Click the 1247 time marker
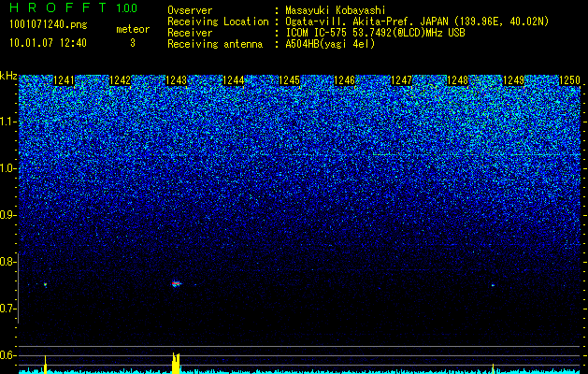588x374 pixels. tap(401, 80)
